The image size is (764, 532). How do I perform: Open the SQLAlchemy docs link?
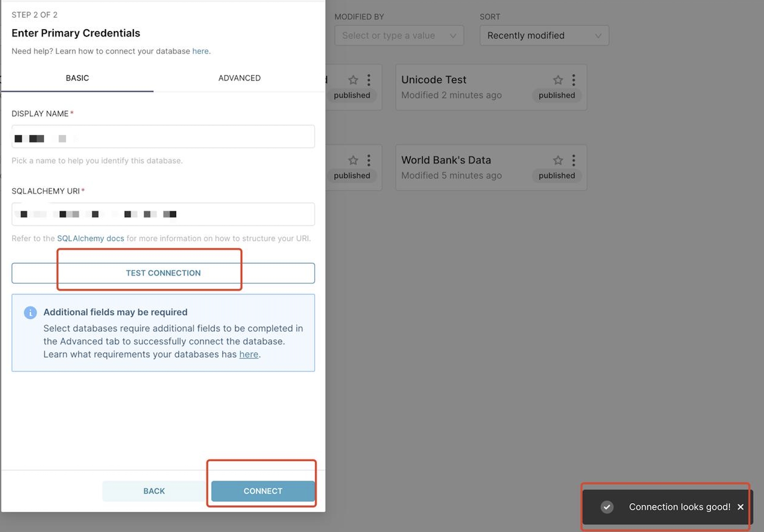(90, 238)
